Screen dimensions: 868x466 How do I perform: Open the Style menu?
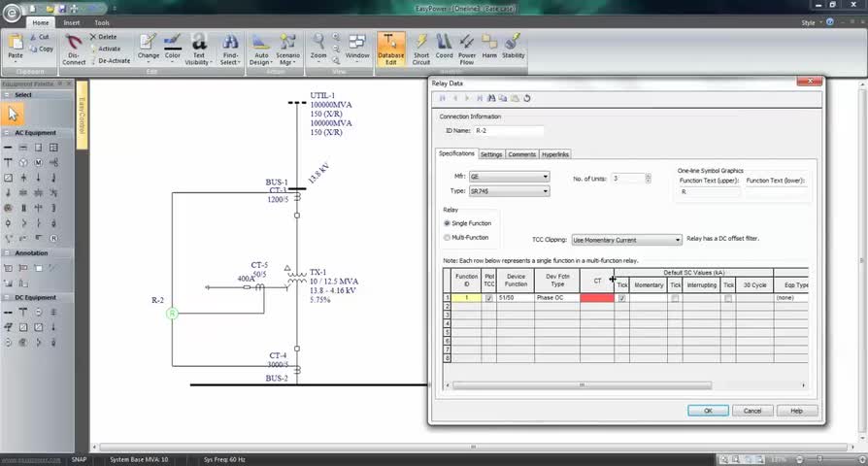(811, 22)
